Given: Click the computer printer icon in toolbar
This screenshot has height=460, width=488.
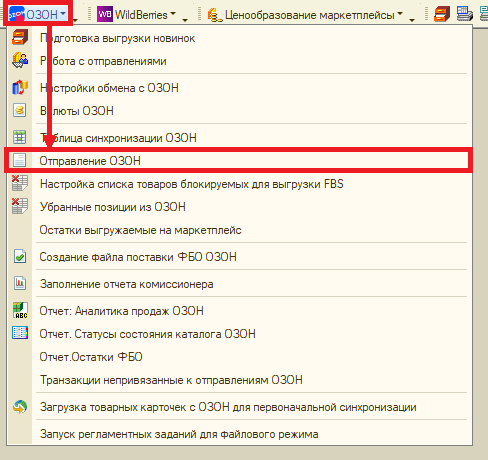Looking at the screenshot, I should pos(465,14).
